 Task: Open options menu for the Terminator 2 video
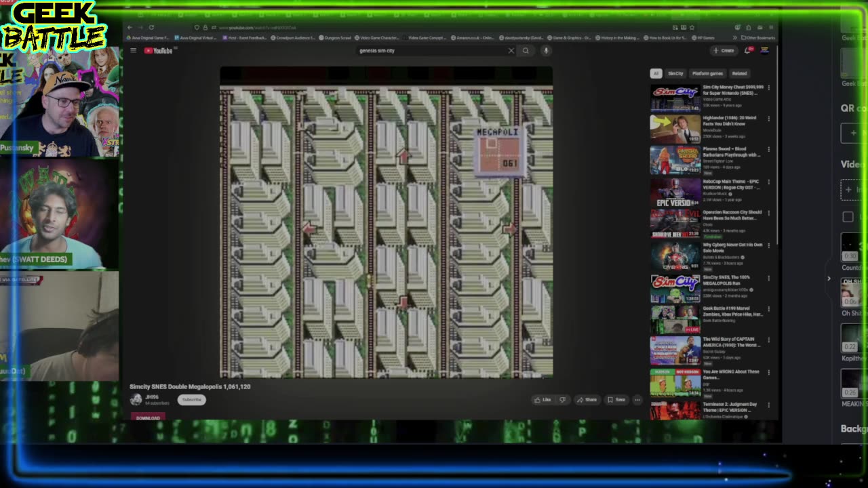[x=768, y=405]
